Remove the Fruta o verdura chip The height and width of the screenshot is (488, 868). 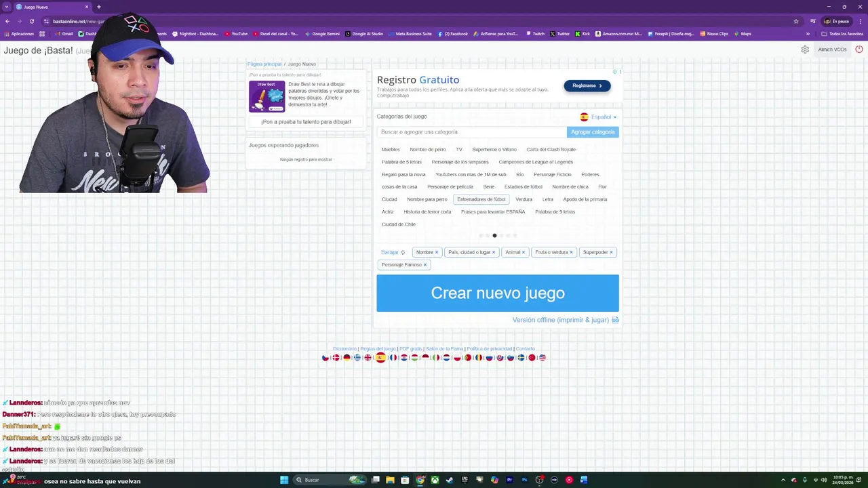(x=571, y=252)
